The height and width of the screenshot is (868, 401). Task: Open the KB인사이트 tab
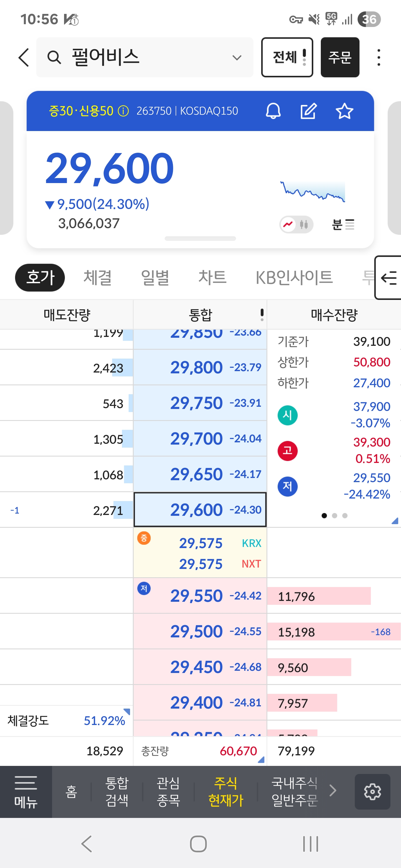tap(294, 278)
